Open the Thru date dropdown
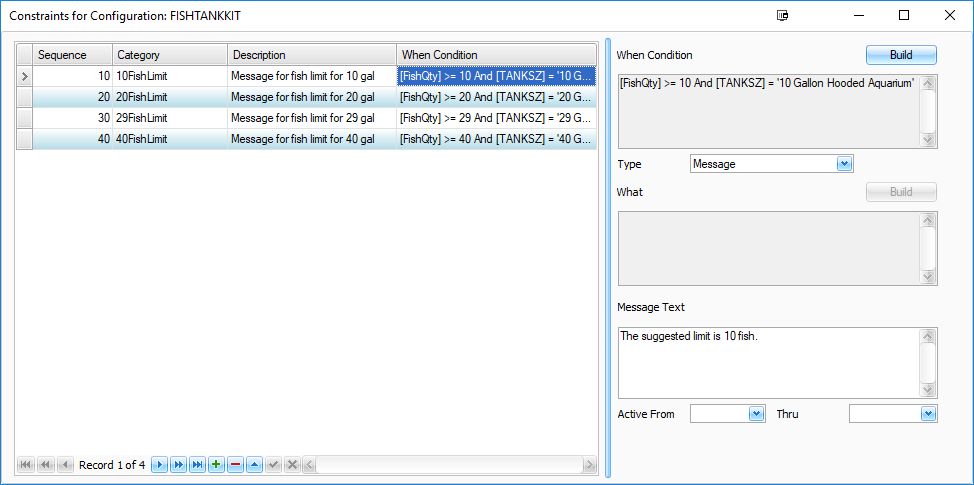This screenshot has width=974, height=485. (928, 414)
